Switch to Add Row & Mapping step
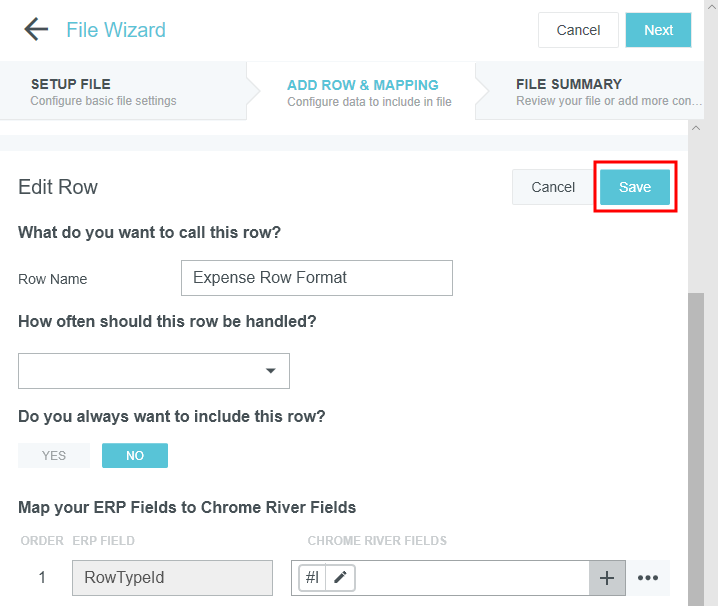 tap(362, 91)
